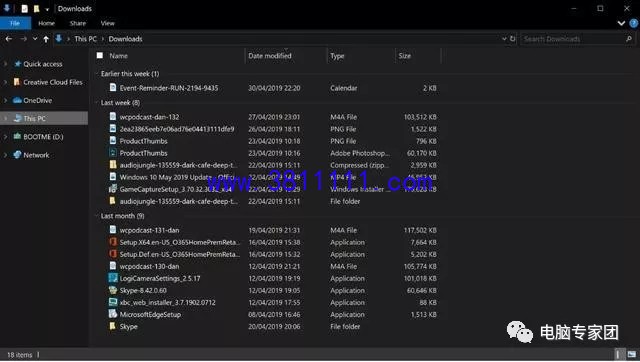Select the Event-Reminder-RUN-2194-9435 file icon

pyautogui.click(x=113, y=87)
